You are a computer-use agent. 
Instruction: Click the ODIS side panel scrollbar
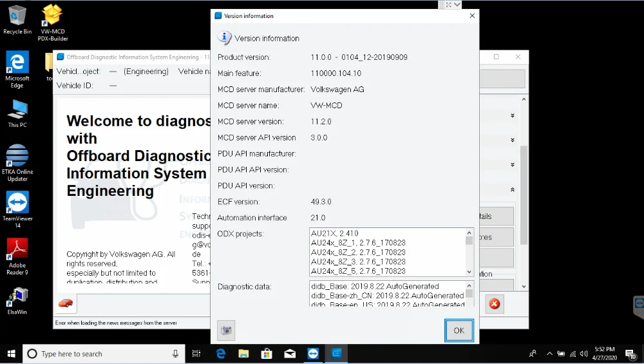(x=524, y=195)
